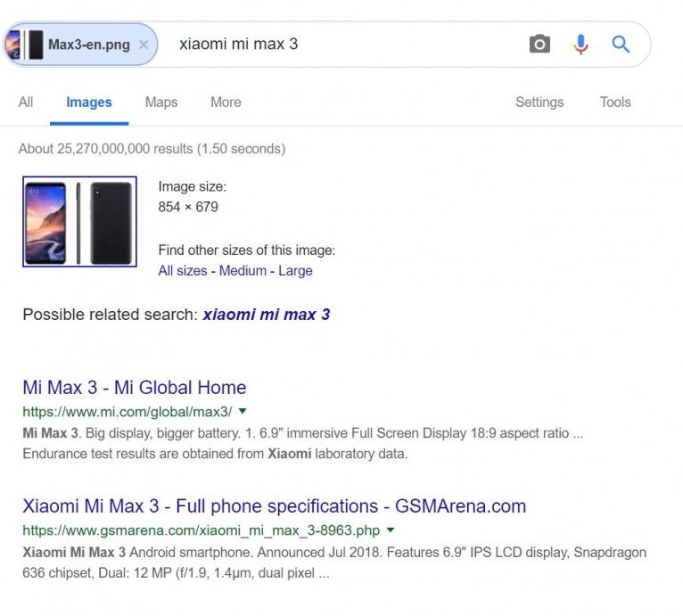Expand the More menu
Image resolution: width=683 pixels, height=616 pixels.
226,102
